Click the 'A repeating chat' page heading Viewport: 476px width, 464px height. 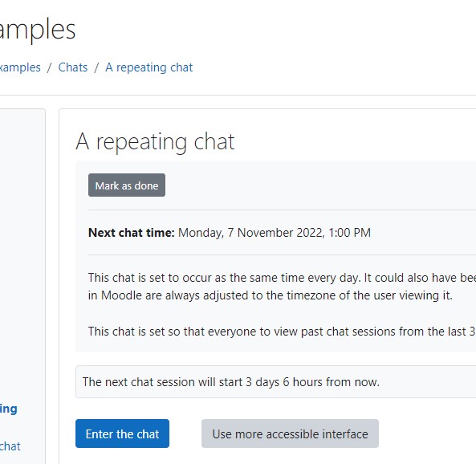tap(155, 142)
